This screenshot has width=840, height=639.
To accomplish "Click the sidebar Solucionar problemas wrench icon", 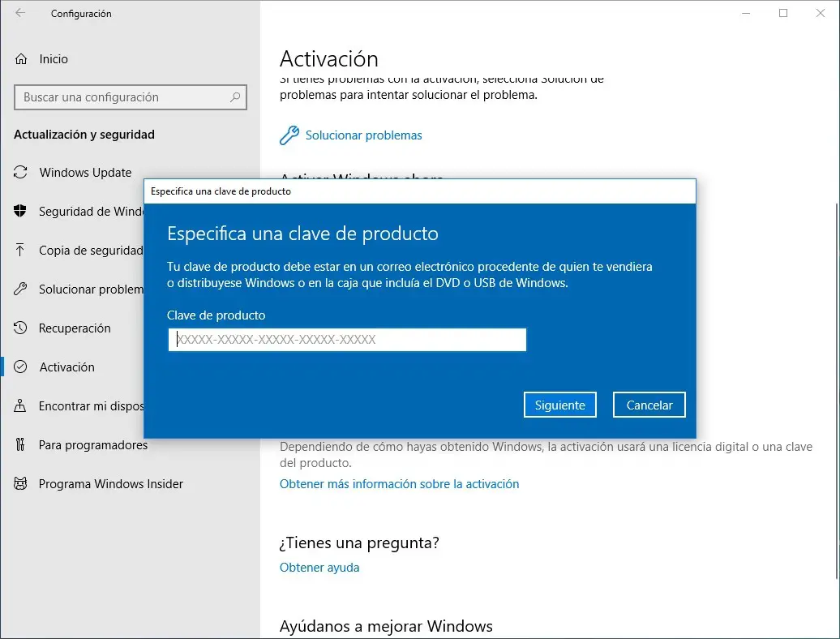I will (20, 289).
